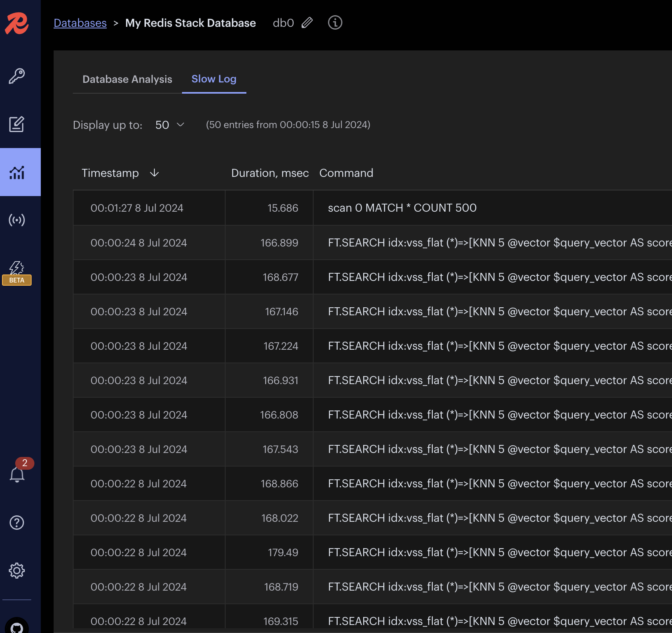Toggle the Timestamp sort arrow

click(x=154, y=173)
